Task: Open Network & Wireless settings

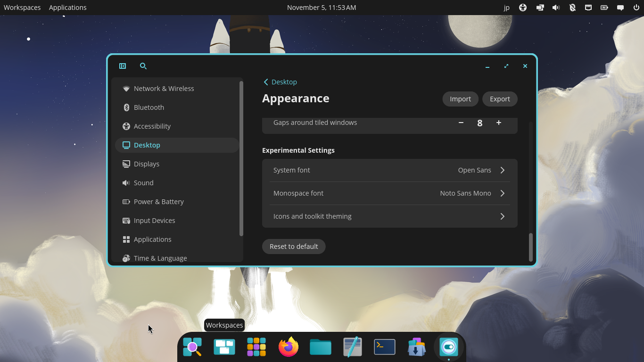Action: (164, 89)
